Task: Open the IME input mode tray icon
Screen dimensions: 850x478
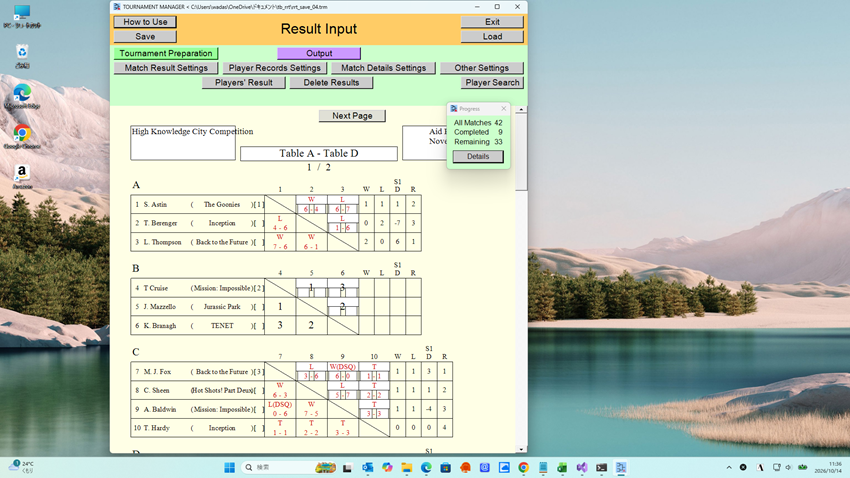Action: tap(761, 467)
